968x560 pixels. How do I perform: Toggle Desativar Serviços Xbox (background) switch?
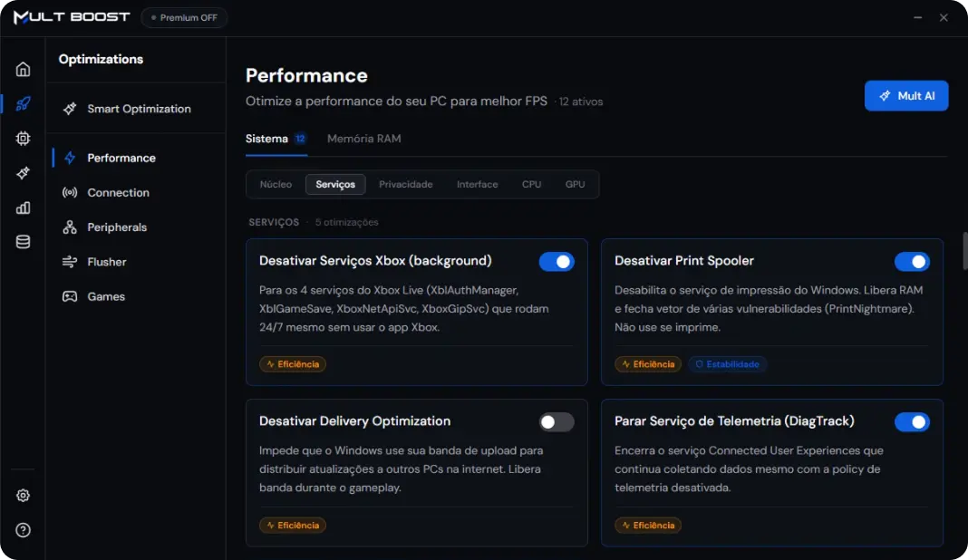click(557, 262)
